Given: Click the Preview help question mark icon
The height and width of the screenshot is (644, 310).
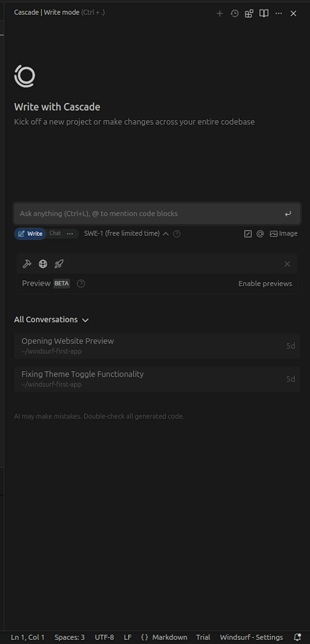Looking at the screenshot, I should tap(81, 284).
